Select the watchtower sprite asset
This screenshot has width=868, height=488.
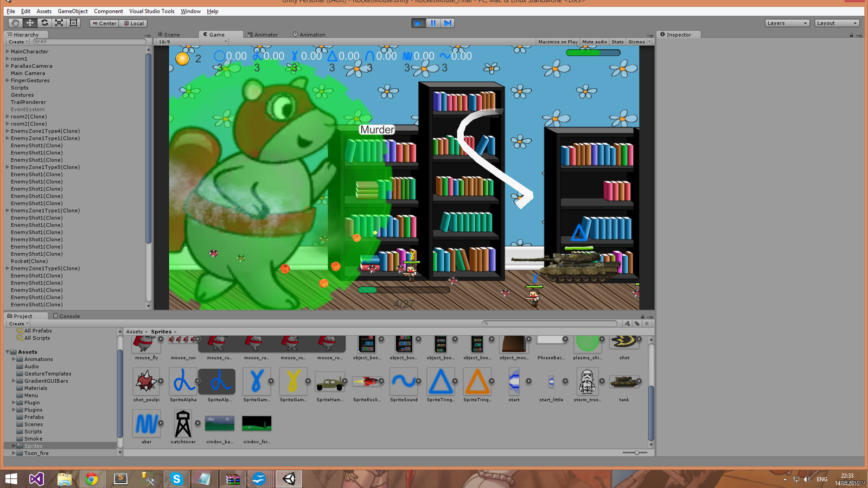coord(183,427)
